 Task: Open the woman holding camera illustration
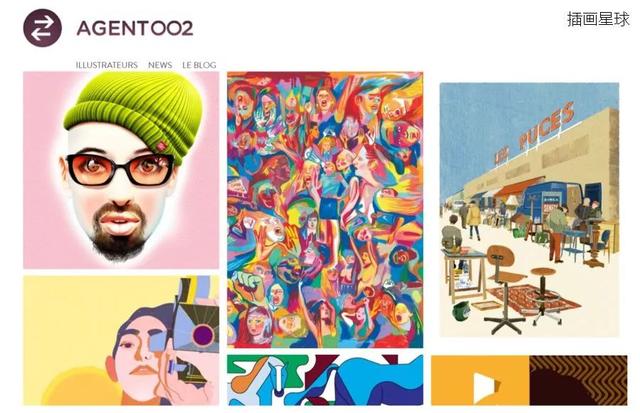pyautogui.click(x=121, y=341)
